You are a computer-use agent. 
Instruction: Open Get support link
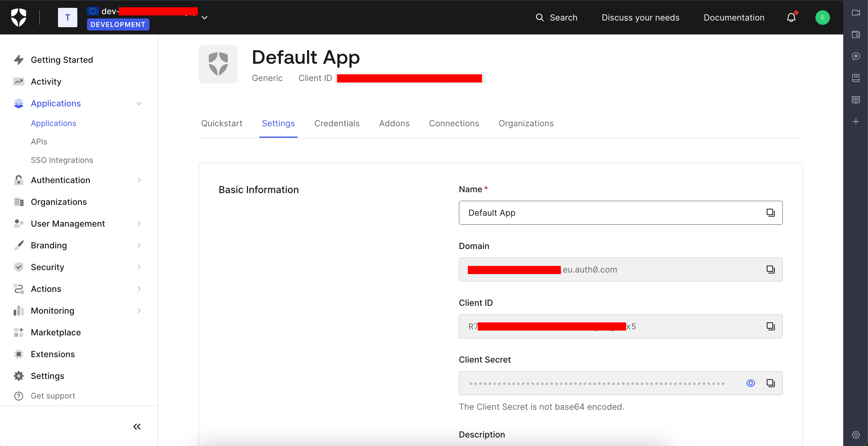53,396
